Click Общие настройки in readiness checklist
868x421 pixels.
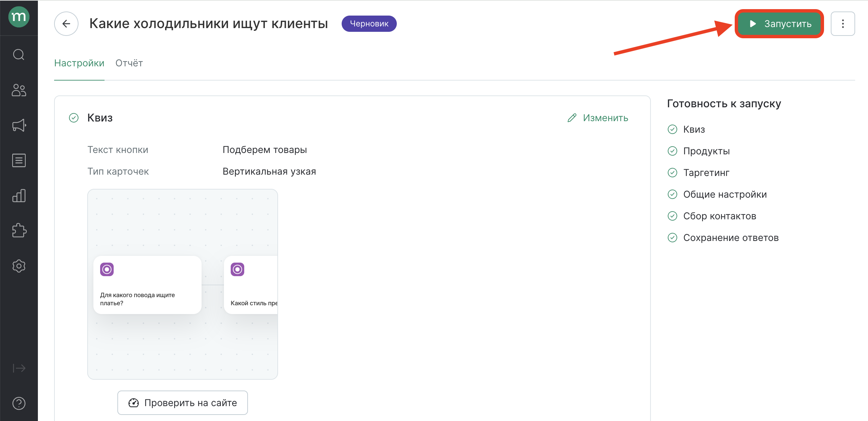(725, 194)
